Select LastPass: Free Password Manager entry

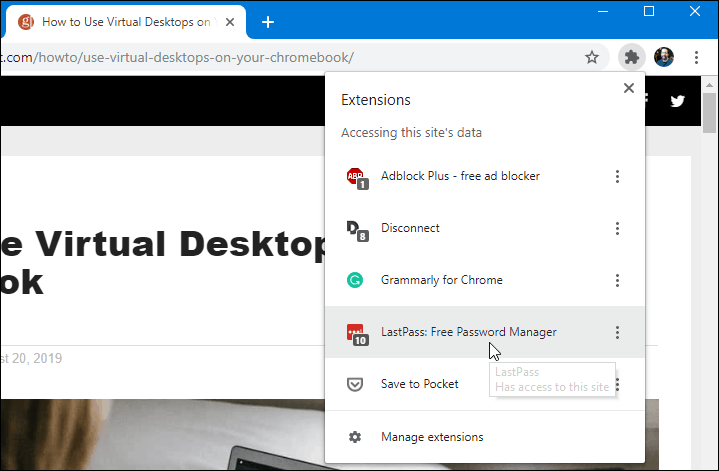[485, 332]
